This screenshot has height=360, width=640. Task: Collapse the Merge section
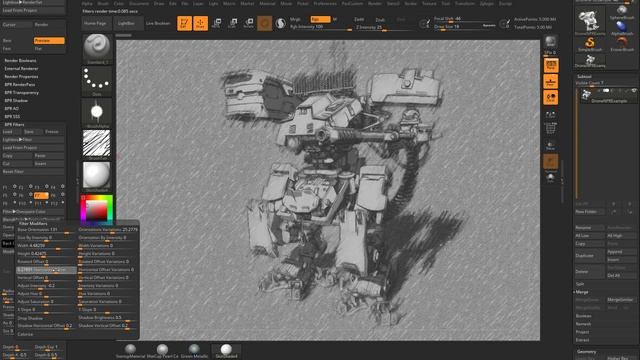[582, 292]
